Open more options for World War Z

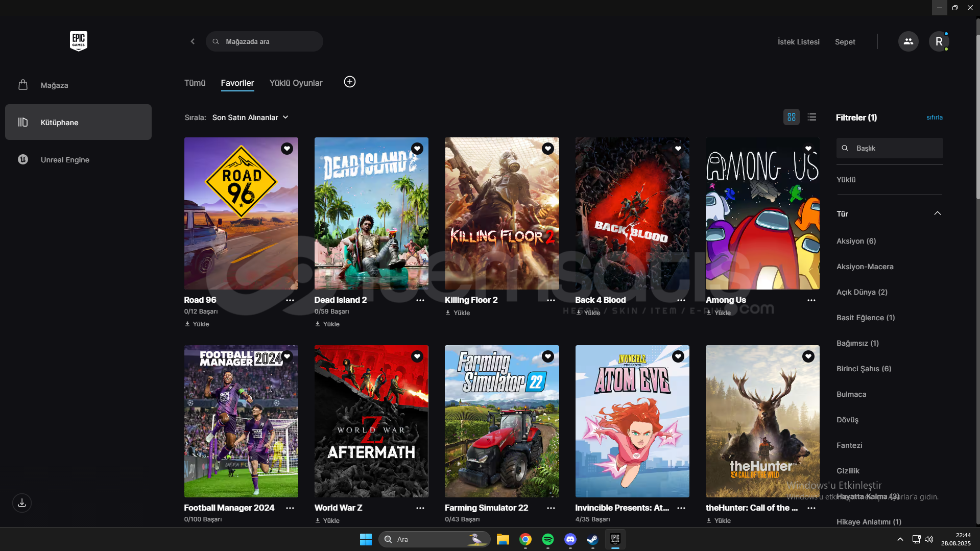point(420,508)
